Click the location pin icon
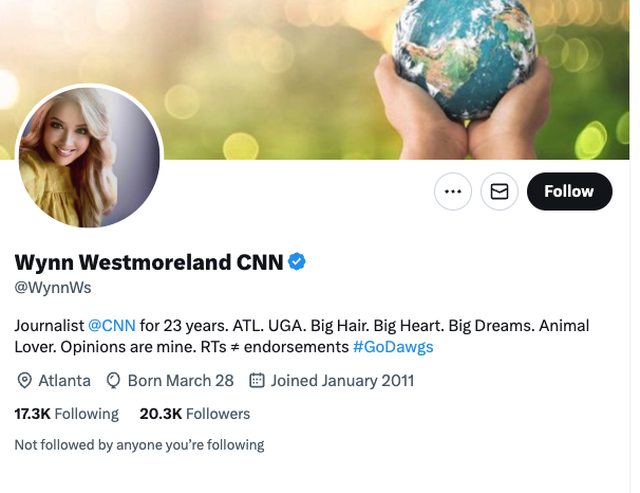The image size is (640, 493). pyautogui.click(x=25, y=380)
